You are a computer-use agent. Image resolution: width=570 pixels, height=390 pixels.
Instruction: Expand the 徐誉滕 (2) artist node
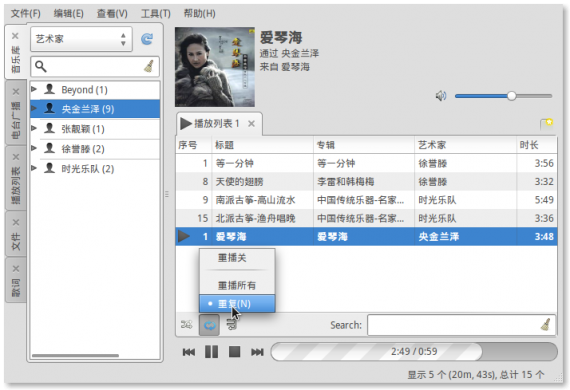(x=34, y=148)
